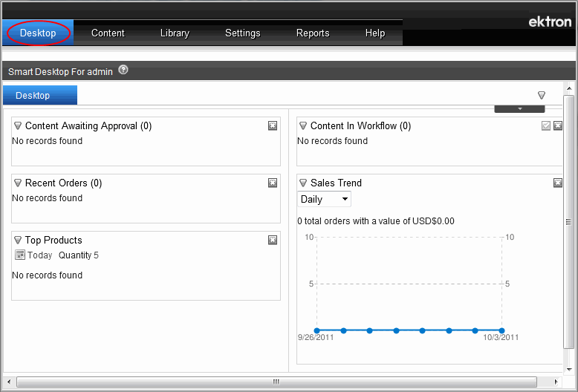
Task: Click the ektron logo
Action: click(x=550, y=22)
